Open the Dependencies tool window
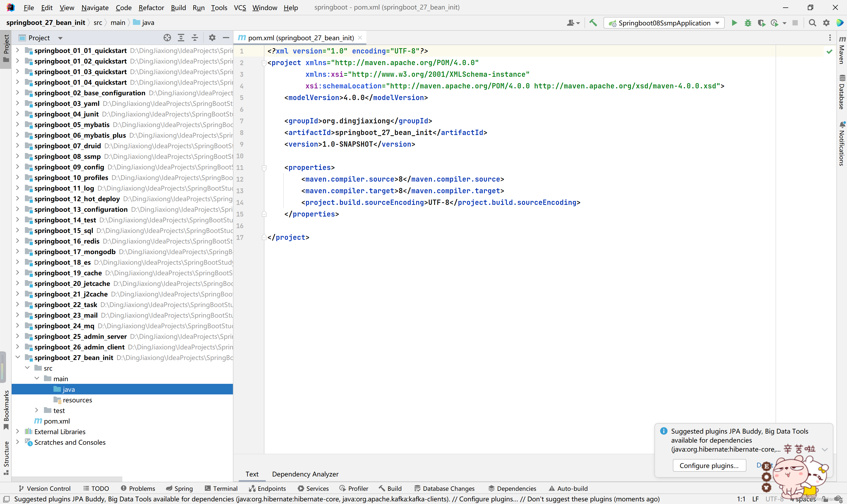 (512, 488)
